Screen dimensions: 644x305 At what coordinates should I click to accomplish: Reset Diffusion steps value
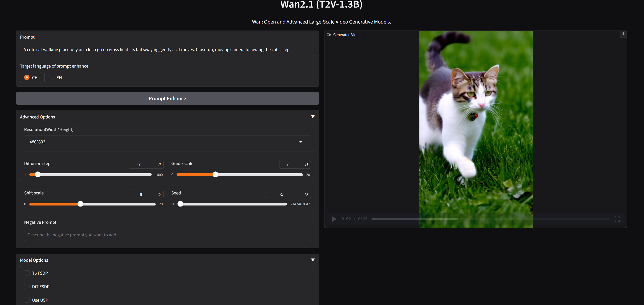coord(159,165)
